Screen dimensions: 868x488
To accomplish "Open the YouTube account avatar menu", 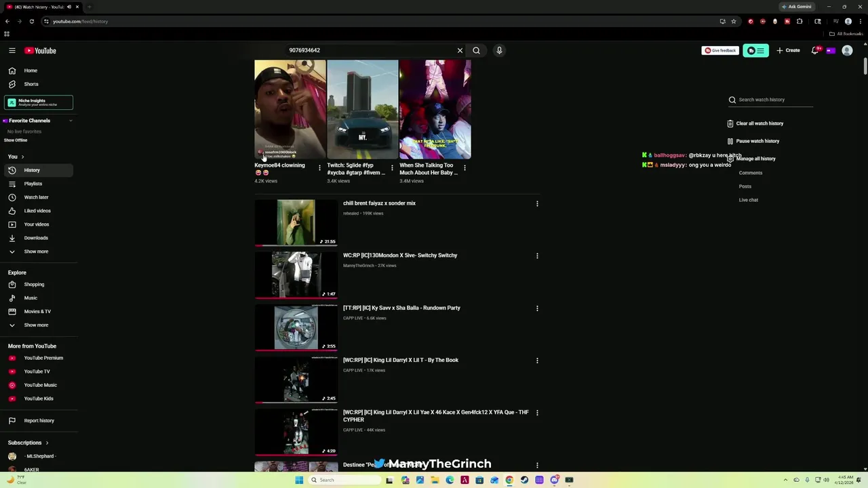I will click(847, 50).
